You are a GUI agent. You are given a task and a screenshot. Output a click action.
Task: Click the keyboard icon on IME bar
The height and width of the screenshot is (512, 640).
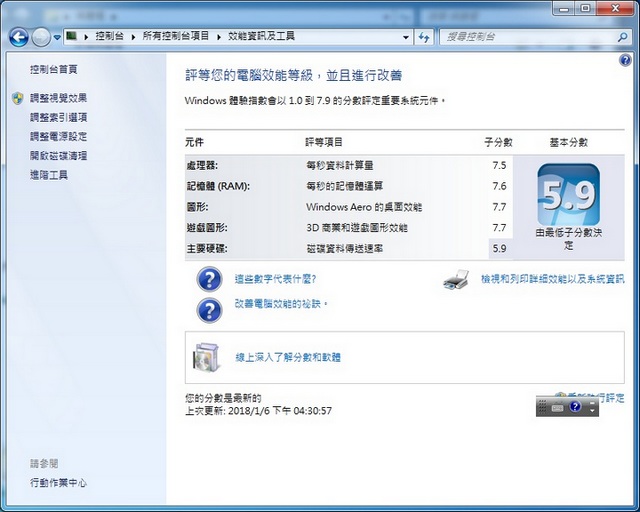click(557, 407)
